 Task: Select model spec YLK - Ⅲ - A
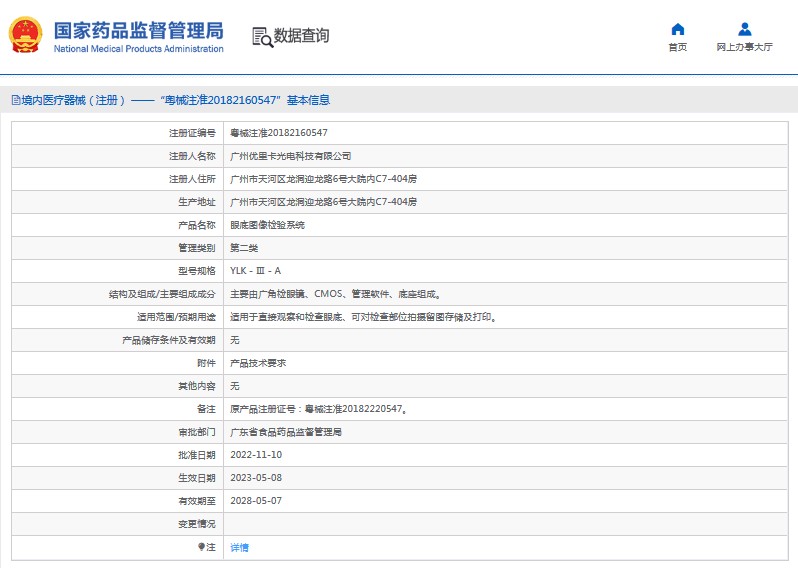click(255, 271)
